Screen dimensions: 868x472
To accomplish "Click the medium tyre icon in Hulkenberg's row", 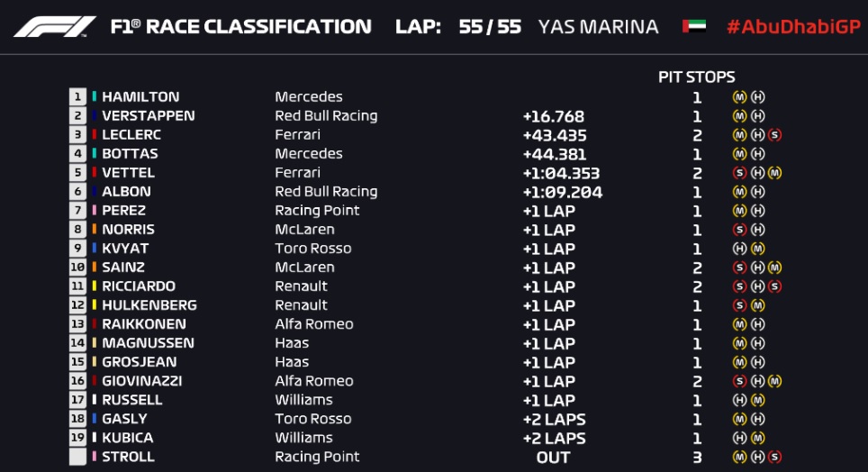I will [758, 305].
